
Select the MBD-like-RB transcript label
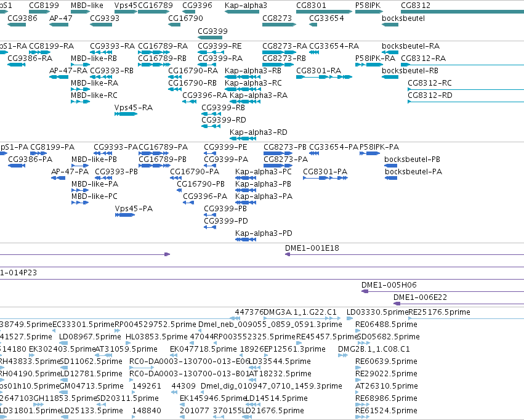pyautogui.click(x=94, y=58)
